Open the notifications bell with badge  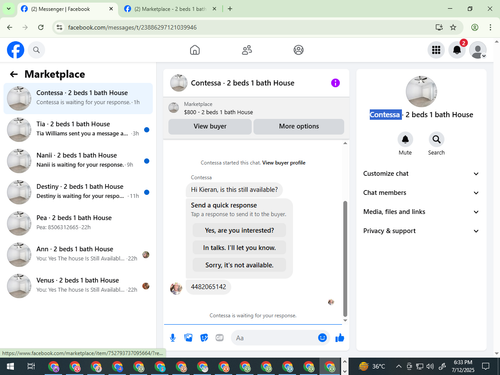[457, 50]
